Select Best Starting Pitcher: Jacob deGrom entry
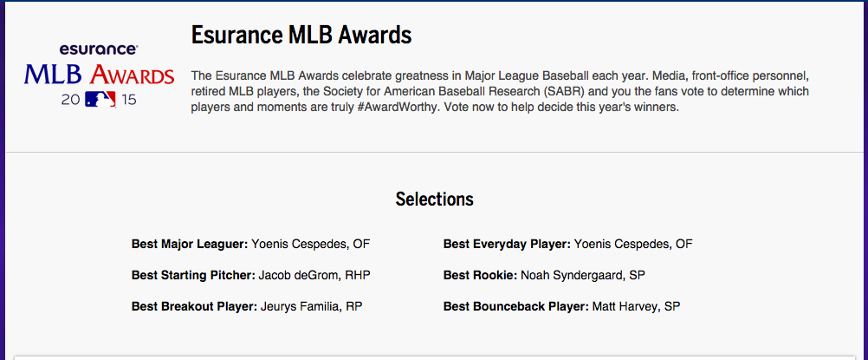 250,275
